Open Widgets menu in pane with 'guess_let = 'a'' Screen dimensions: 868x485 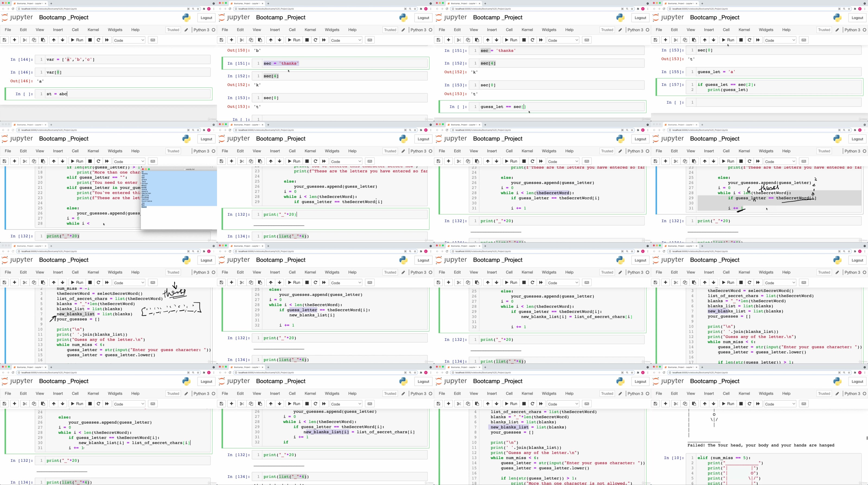click(766, 30)
